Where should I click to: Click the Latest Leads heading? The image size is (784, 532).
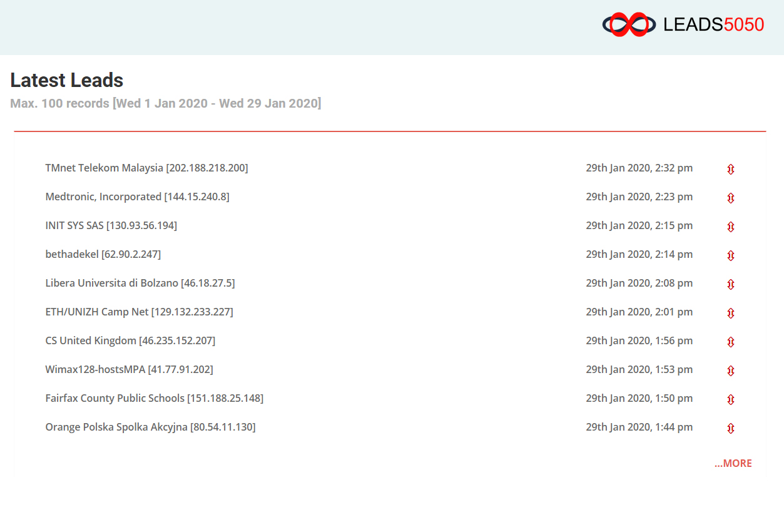click(x=67, y=80)
